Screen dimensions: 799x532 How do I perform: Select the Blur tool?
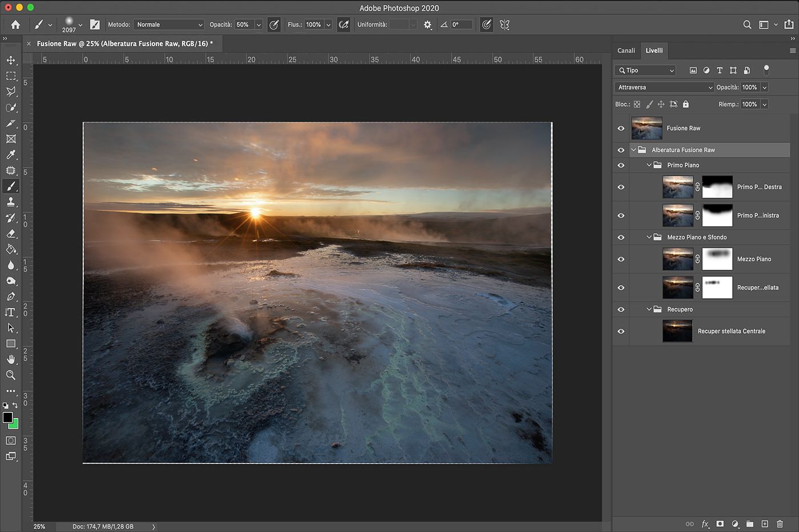point(11,265)
